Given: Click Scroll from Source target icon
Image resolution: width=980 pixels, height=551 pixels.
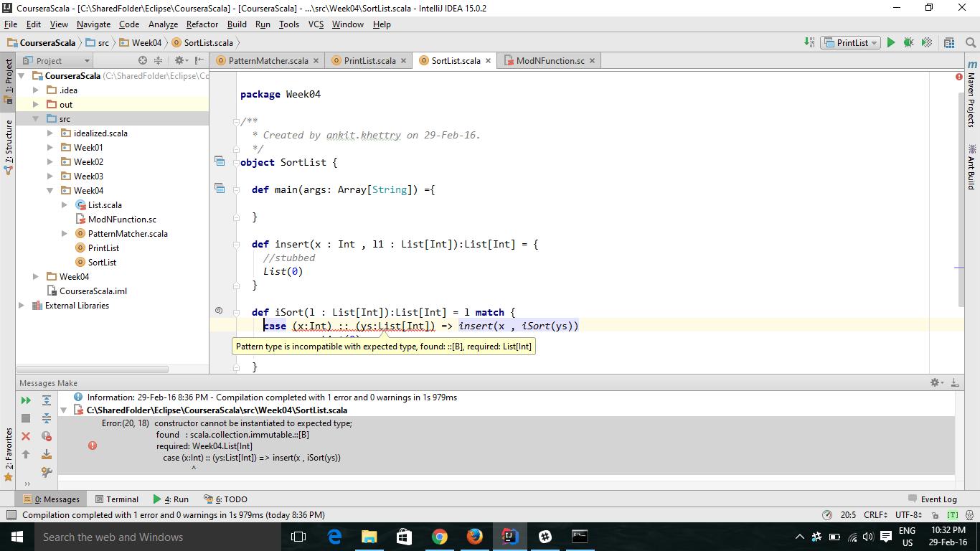Looking at the screenshot, I should (142, 60).
